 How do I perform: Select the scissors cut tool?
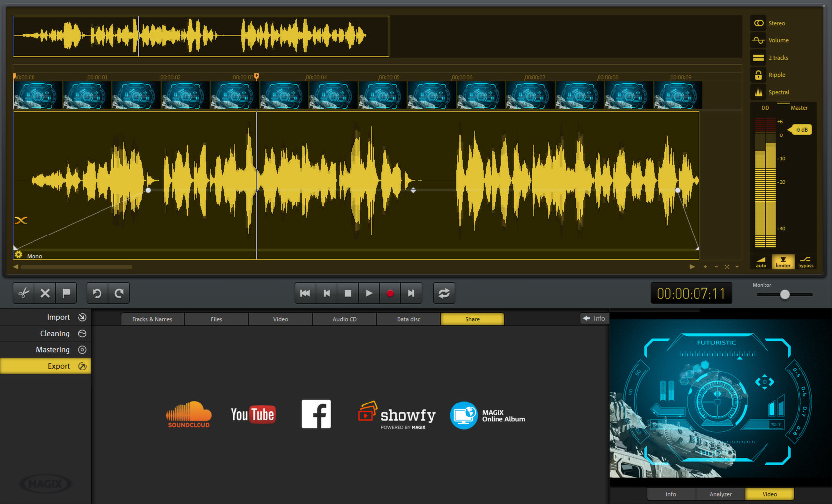click(24, 293)
